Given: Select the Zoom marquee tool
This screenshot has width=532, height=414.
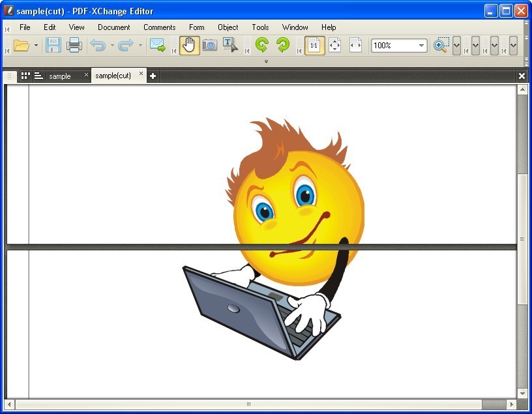Looking at the screenshot, I should point(441,46).
